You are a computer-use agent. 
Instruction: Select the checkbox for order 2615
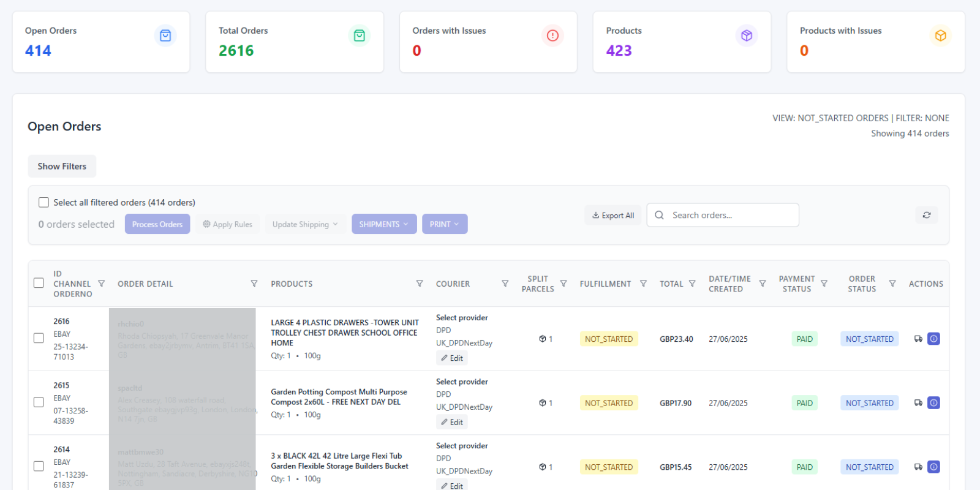[x=39, y=402]
